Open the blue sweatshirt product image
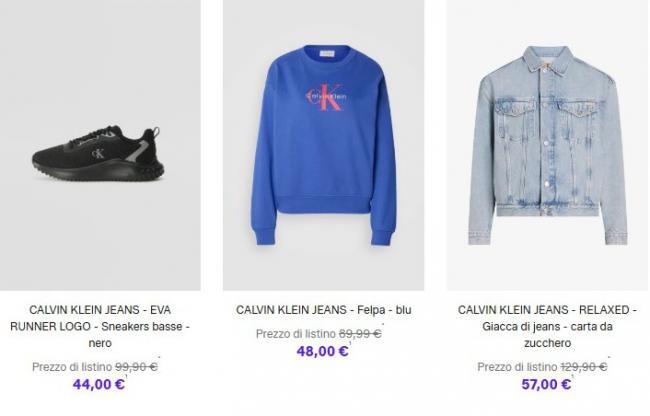650x416 pixels. [323, 145]
